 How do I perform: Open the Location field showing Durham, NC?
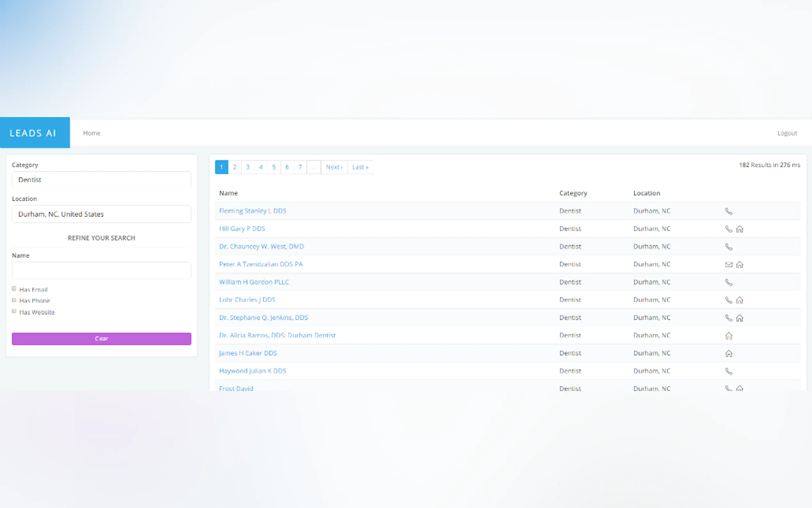101,214
